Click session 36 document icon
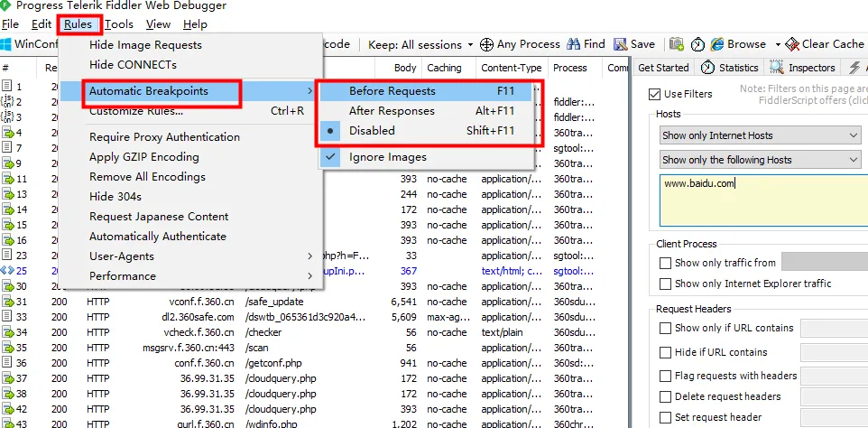 point(7,363)
